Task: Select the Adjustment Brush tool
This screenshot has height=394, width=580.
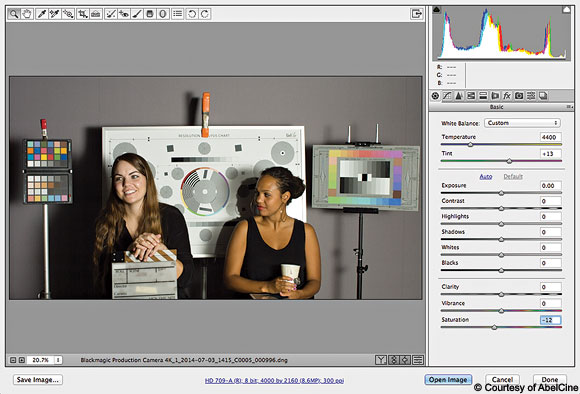Action: coord(137,14)
